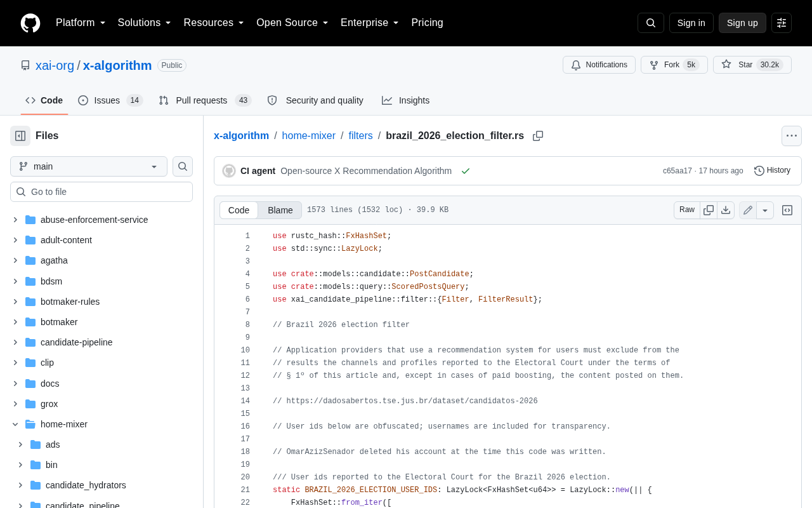
Task: Open the appearance settings icon in header
Action: click(782, 23)
